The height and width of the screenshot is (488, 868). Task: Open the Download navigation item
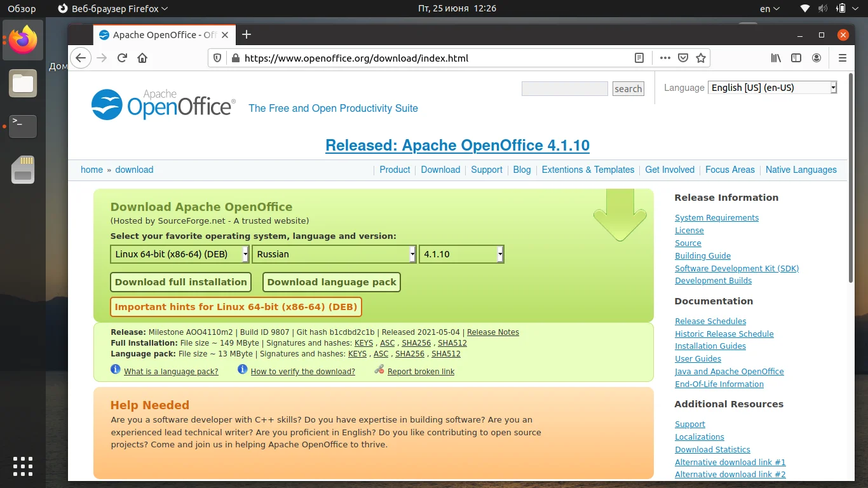440,170
